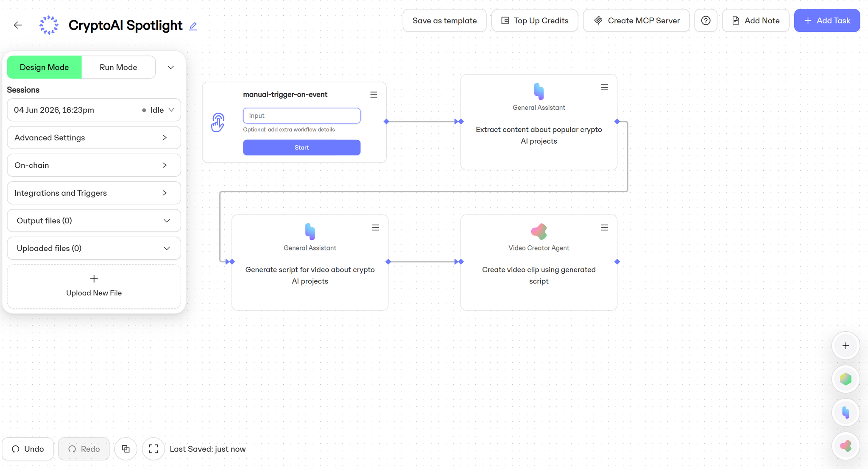This screenshot has width=868, height=469.
Task: Switch to Design Mode
Action: [x=44, y=67]
